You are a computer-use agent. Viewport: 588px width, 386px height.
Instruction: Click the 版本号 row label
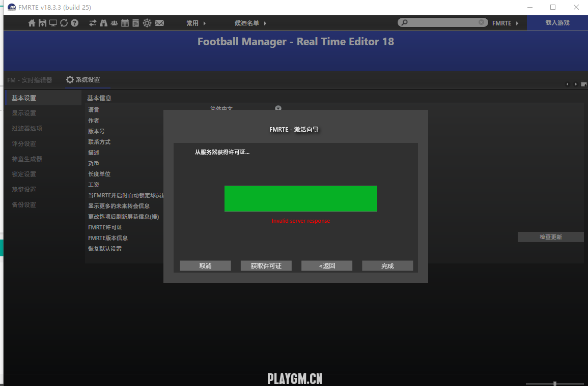96,131
